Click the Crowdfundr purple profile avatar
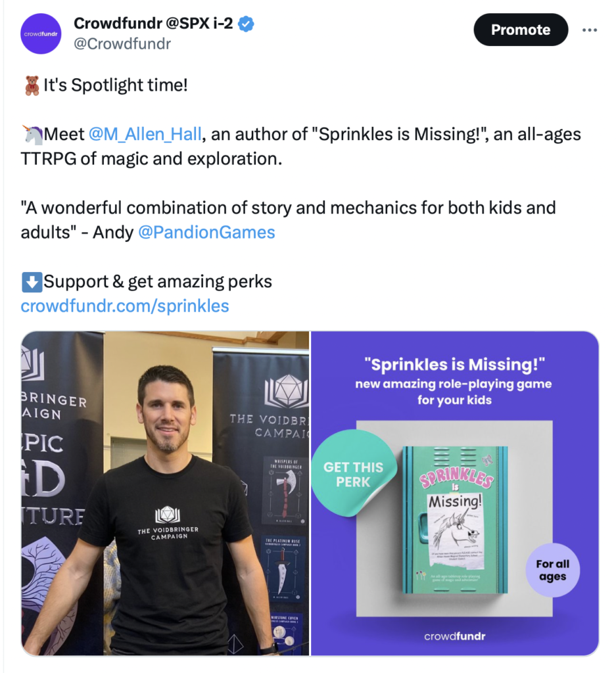The height and width of the screenshot is (673, 616). click(41, 34)
